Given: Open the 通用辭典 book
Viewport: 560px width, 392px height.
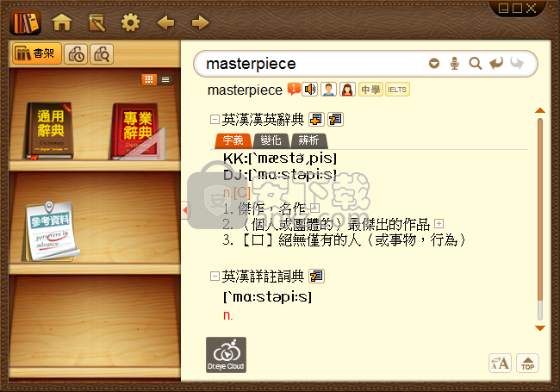Looking at the screenshot, I should click(x=50, y=131).
